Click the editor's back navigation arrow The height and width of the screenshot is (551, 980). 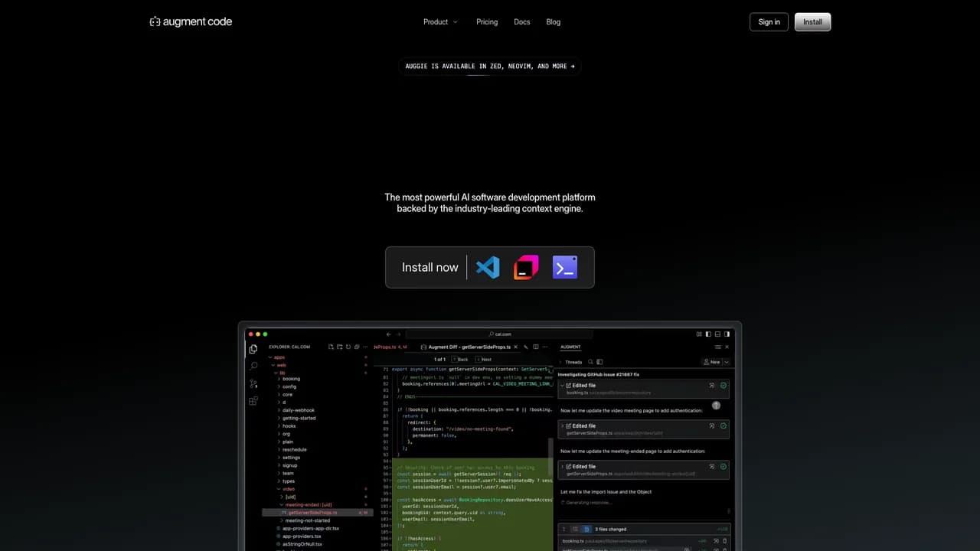pos(388,334)
